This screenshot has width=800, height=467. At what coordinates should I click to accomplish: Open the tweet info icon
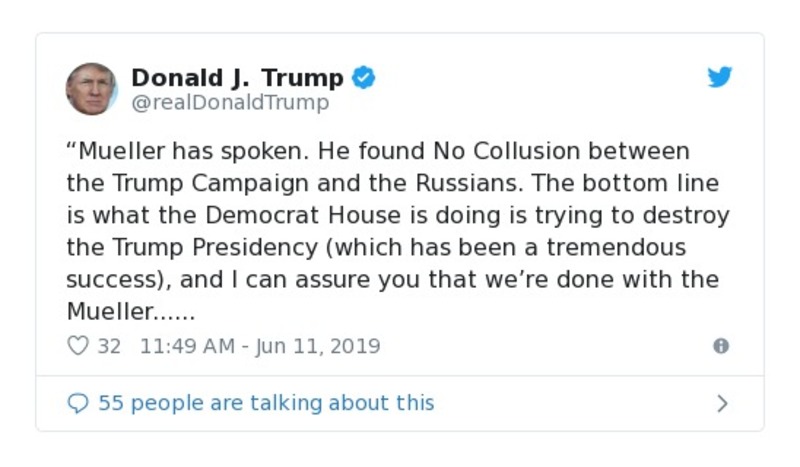(720, 346)
